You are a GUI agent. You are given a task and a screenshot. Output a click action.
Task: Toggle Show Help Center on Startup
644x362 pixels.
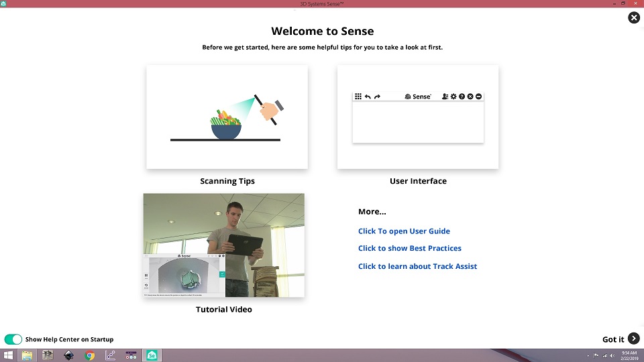(x=13, y=339)
